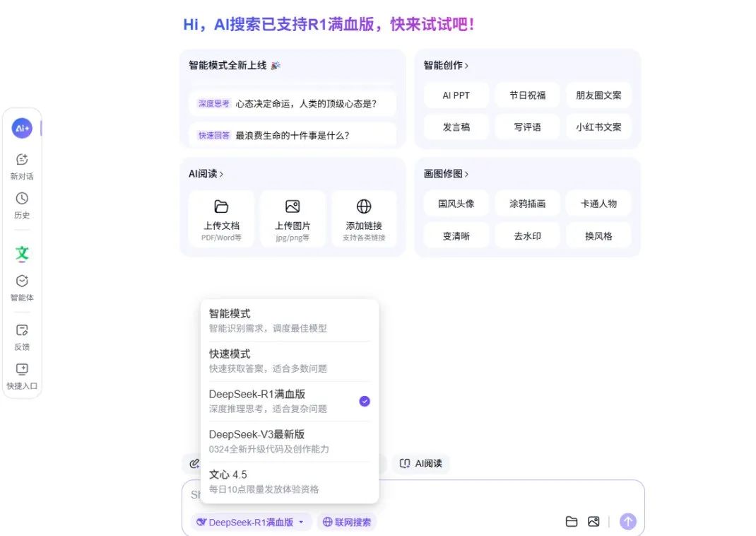
Task: Click the 卡通人物 button
Action: (599, 204)
